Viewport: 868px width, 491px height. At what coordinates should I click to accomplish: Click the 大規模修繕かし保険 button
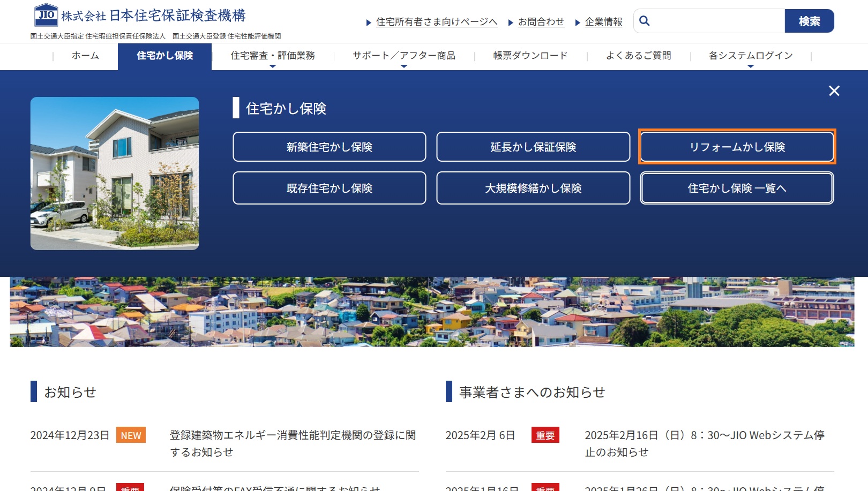click(533, 188)
